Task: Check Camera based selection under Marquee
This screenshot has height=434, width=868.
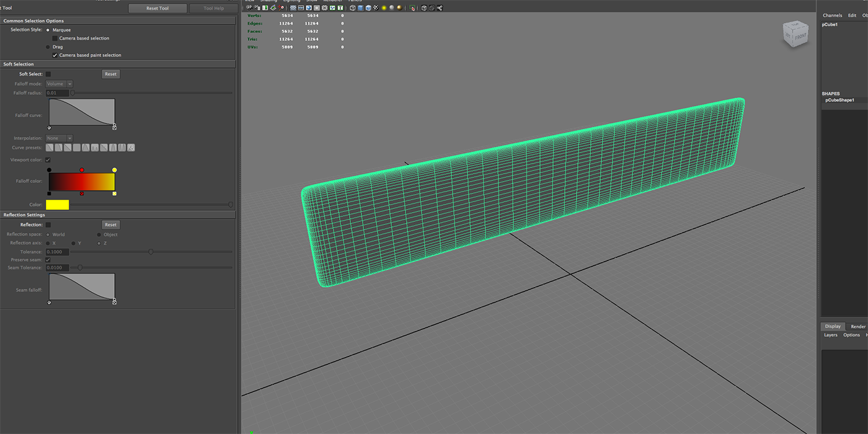Action: click(x=55, y=38)
